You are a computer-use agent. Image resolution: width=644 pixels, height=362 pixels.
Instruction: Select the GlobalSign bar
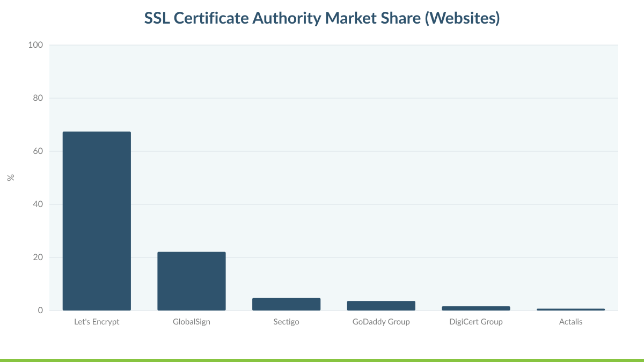[192, 281]
